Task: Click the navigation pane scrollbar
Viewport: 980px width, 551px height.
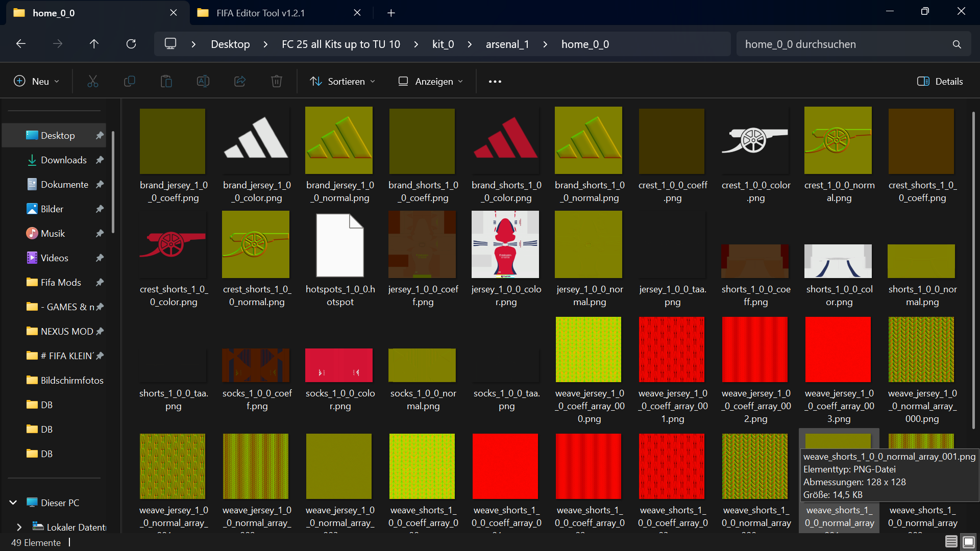Action: [x=113, y=182]
